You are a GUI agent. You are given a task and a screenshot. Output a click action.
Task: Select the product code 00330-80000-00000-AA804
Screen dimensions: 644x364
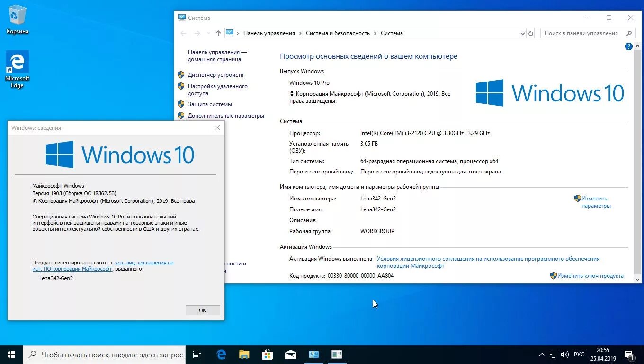pos(360,276)
